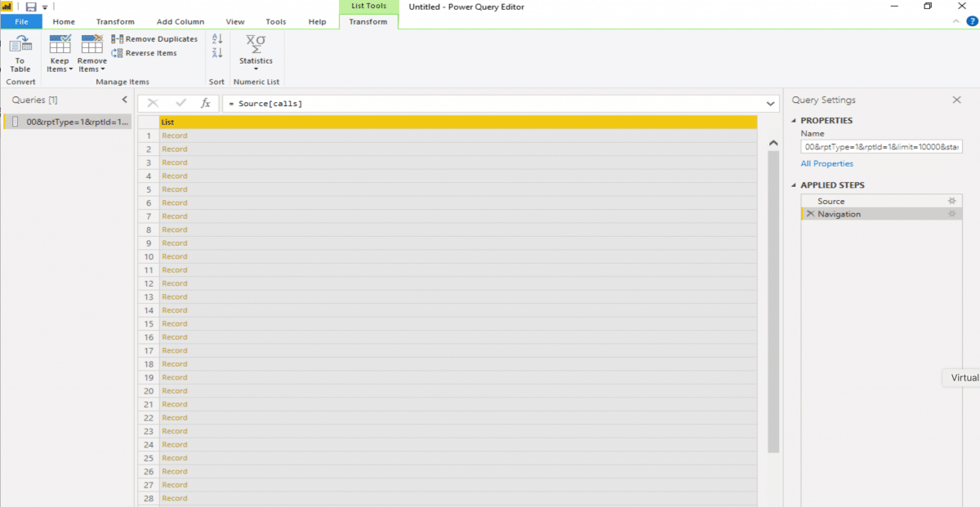Collapse the APPLIED STEPS section
This screenshot has width=980, height=507.
tap(794, 185)
